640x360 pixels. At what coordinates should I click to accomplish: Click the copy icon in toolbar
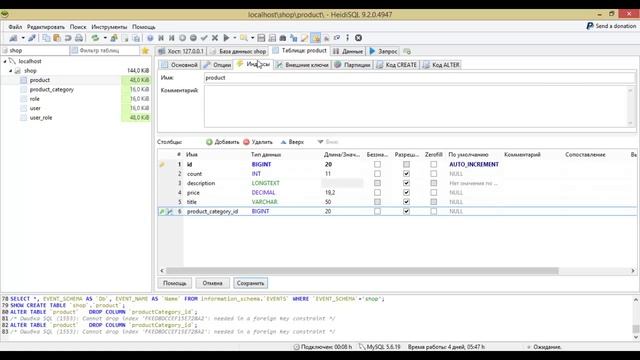pos(46,38)
